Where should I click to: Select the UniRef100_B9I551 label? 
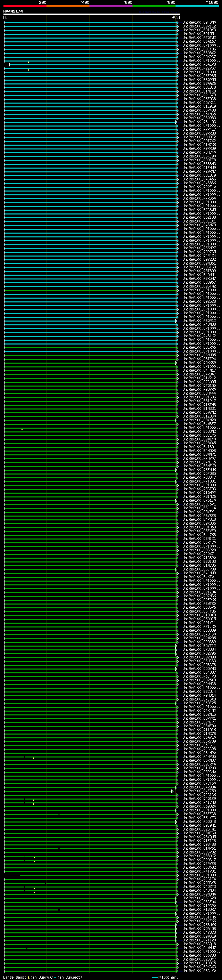pyautogui.click(x=199, y=34)
